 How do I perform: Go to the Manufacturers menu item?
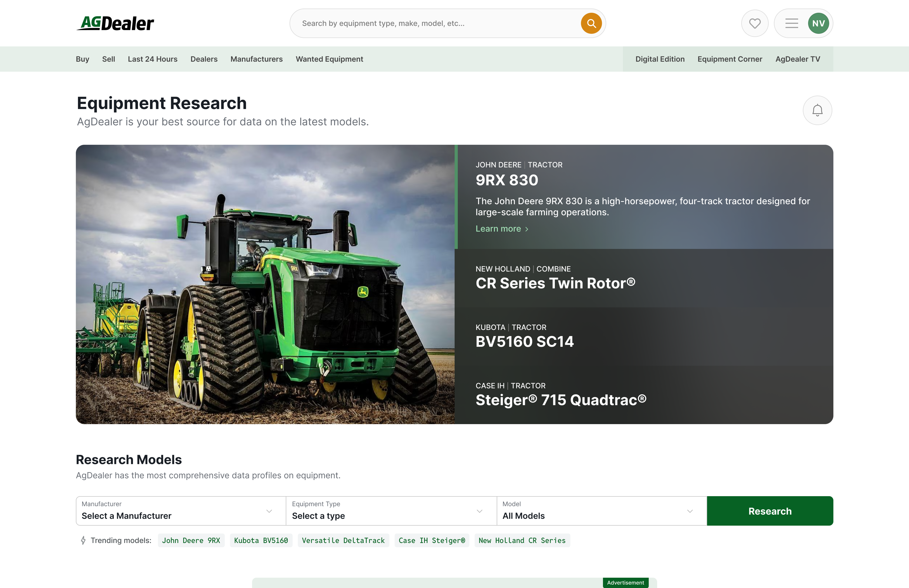(256, 59)
